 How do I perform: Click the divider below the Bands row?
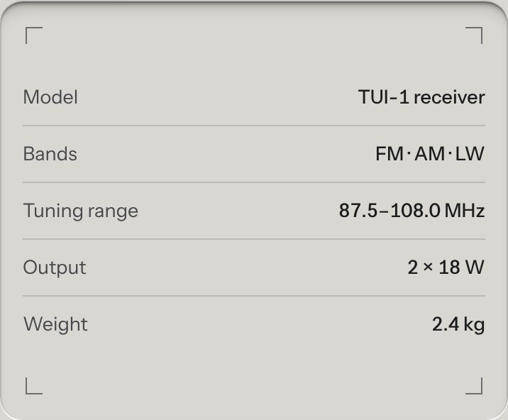[x=254, y=182]
